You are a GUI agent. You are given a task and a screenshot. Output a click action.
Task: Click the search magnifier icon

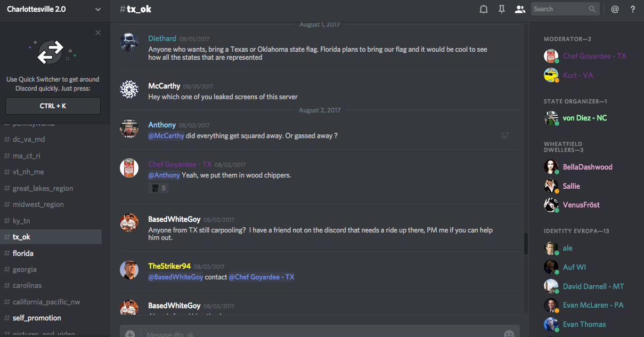point(592,9)
